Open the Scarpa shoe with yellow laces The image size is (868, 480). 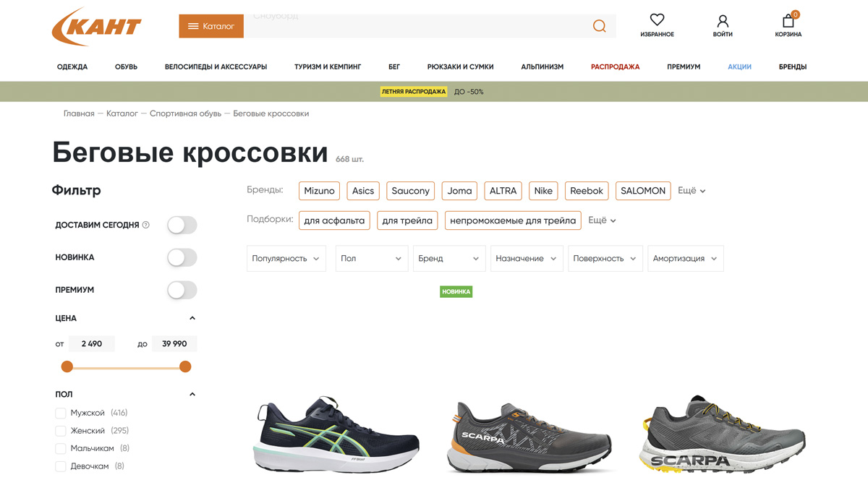pos(722,434)
